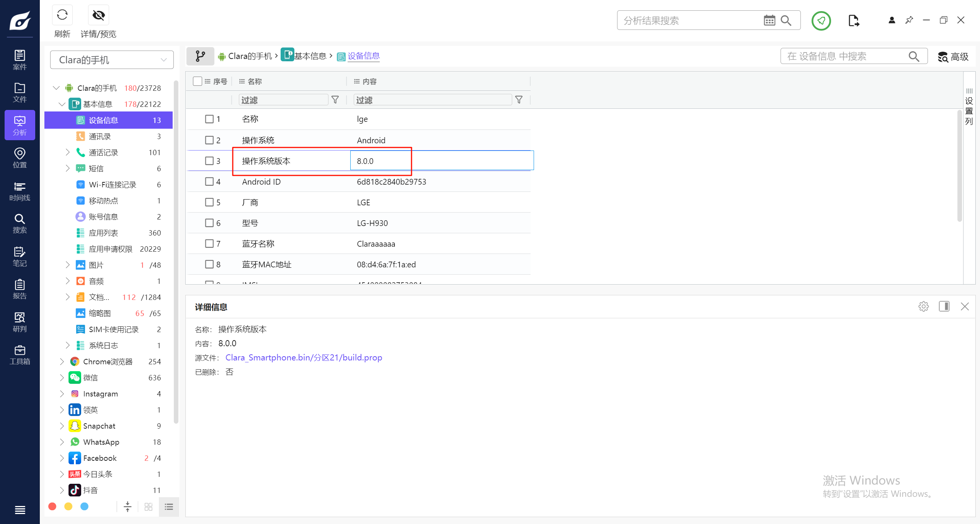Click the red color tag dot
This screenshot has height=524, width=980.
coord(52,506)
